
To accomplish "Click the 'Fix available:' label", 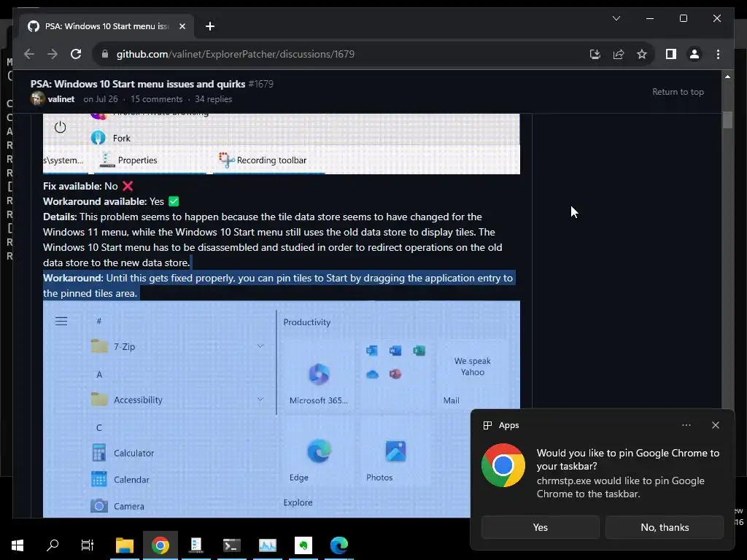I will (x=72, y=186).
